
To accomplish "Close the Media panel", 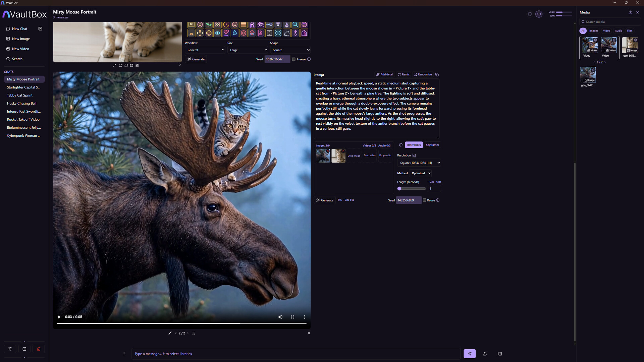I will 638,12.
